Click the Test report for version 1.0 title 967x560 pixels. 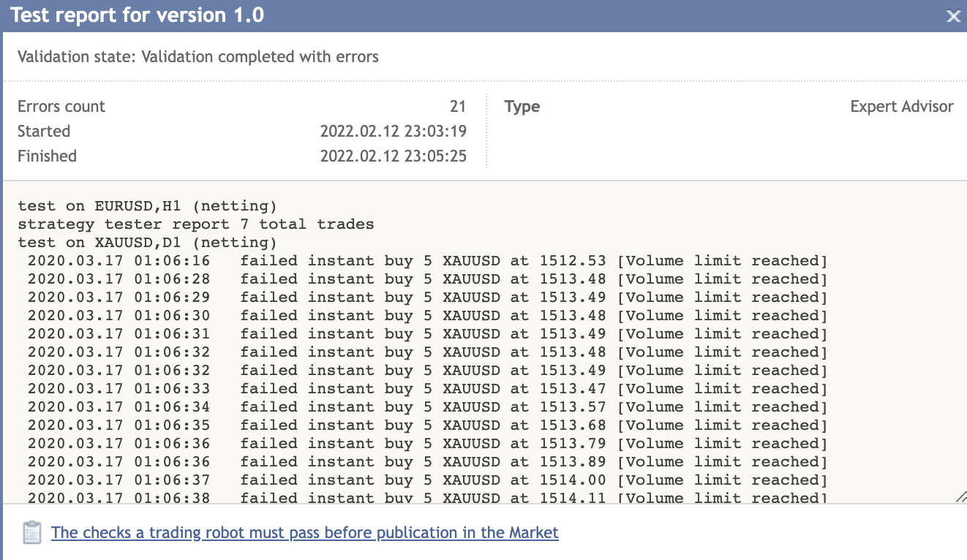point(138,15)
